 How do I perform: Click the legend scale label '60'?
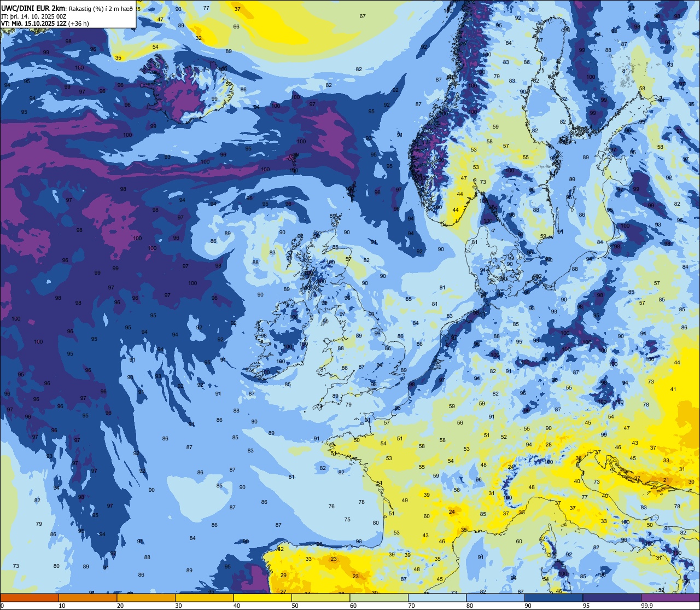(353, 606)
